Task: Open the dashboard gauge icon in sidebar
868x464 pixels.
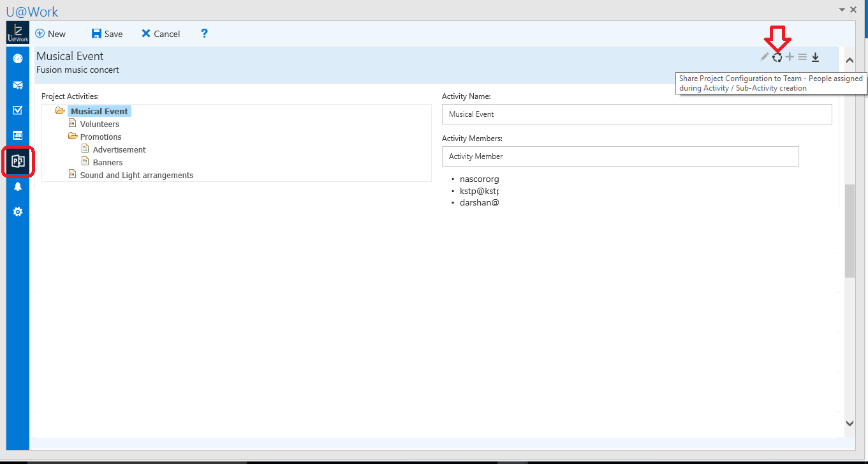Action: [18, 59]
